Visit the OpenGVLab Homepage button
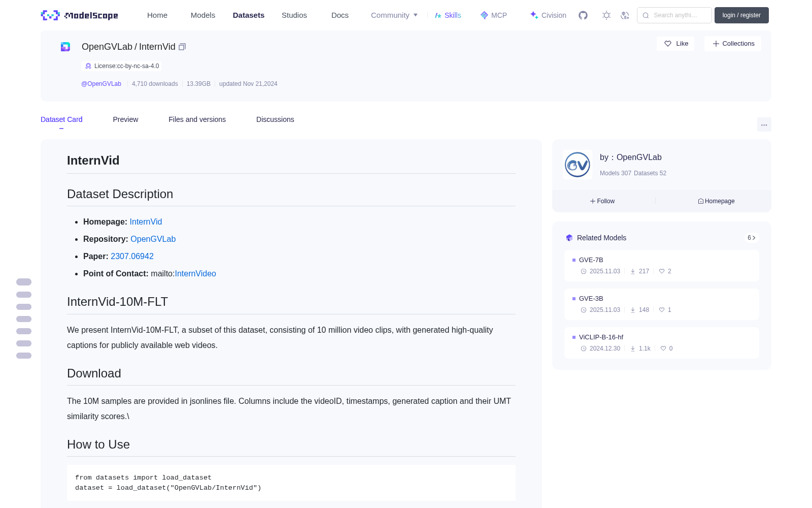Viewport: 812px width, 508px height. (716, 201)
